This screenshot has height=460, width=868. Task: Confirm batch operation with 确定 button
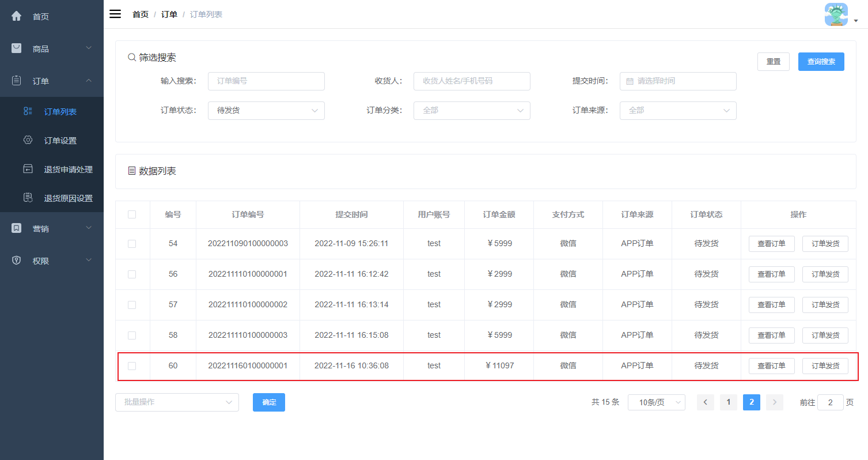pyautogui.click(x=269, y=402)
